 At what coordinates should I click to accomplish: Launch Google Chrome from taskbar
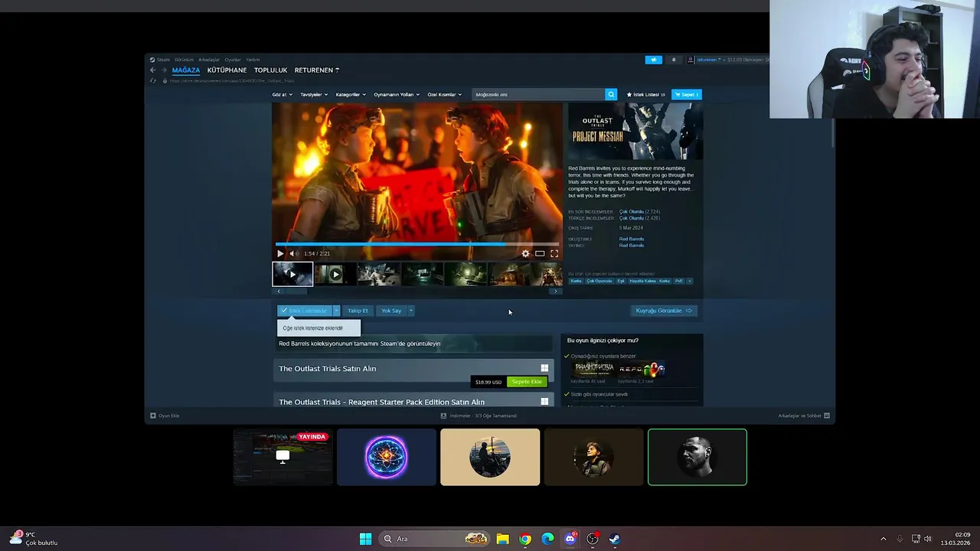(x=525, y=539)
